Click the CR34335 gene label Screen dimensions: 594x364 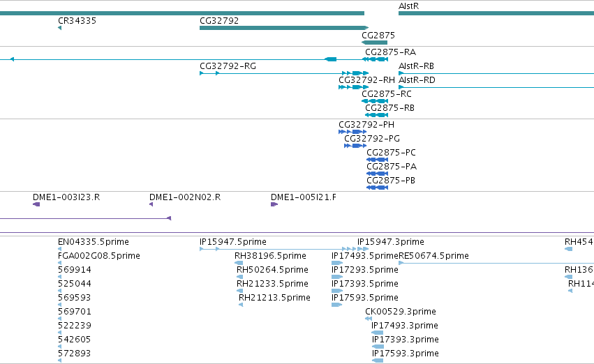coord(77,21)
